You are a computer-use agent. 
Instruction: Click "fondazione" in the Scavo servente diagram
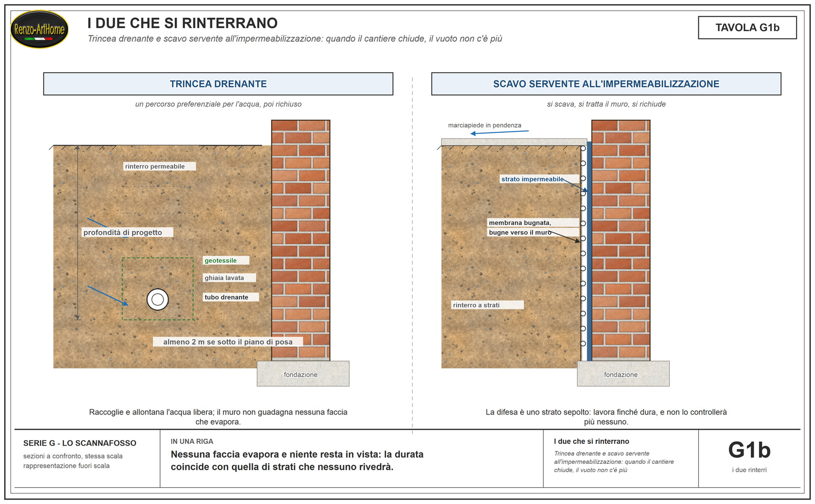tap(620, 375)
